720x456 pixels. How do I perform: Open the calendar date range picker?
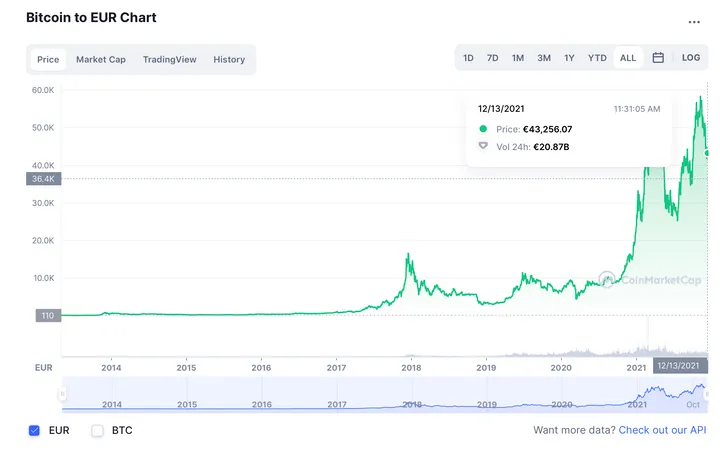(658, 58)
